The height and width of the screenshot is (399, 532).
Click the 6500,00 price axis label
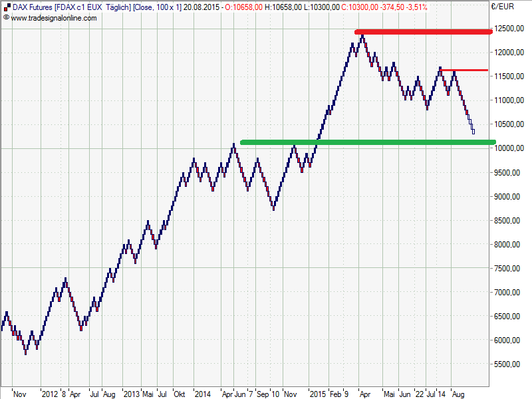pyautogui.click(x=507, y=317)
